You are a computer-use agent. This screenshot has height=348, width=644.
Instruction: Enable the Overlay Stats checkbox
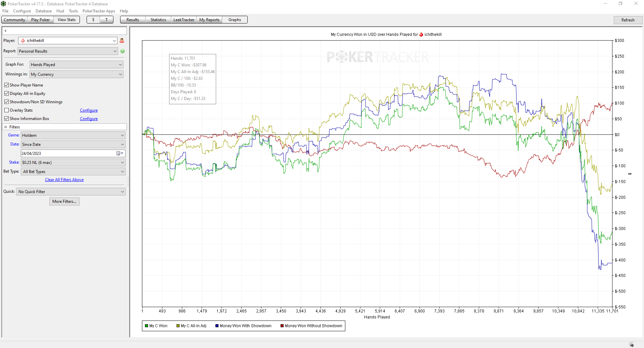tap(6, 110)
